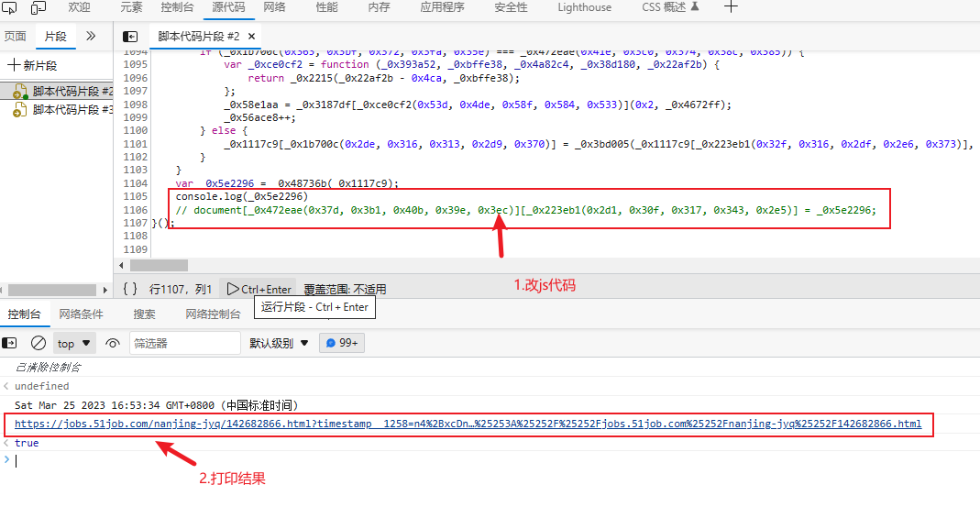Switch to the 网络 tab
The image size is (980, 507).
tap(274, 7)
